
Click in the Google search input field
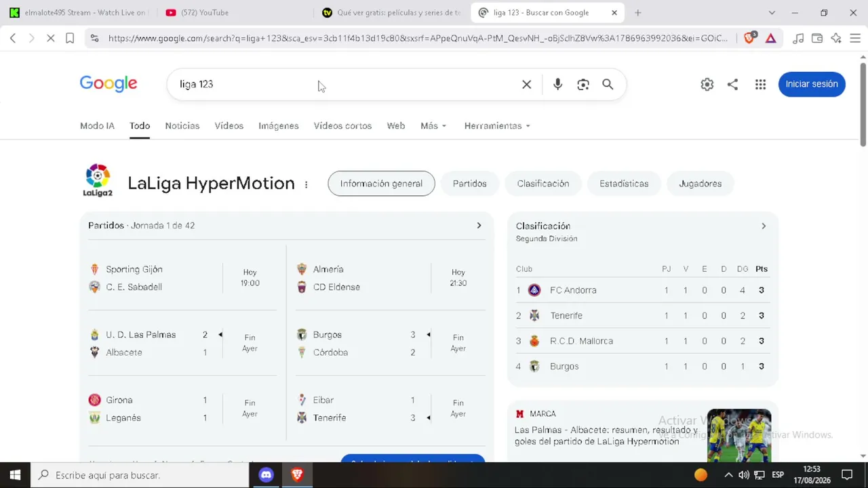pos(346,85)
